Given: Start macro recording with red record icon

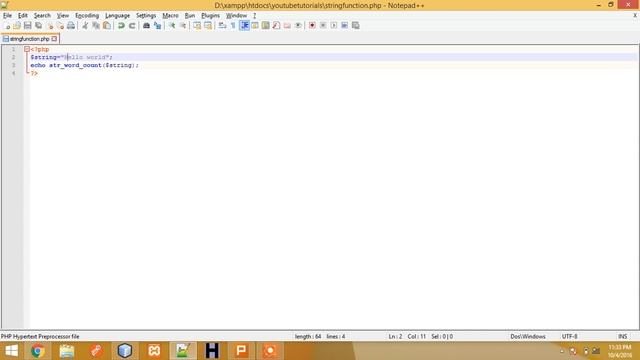Looking at the screenshot, I should tap(312, 25).
